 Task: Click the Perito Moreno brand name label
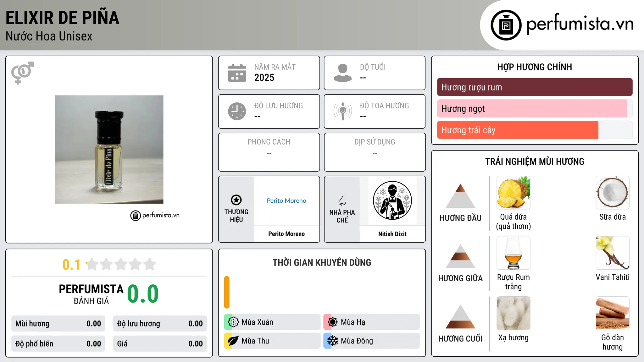pyautogui.click(x=286, y=234)
